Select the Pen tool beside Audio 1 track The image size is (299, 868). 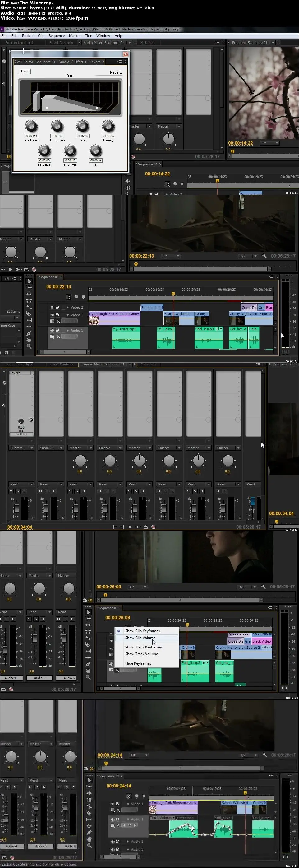click(29, 333)
